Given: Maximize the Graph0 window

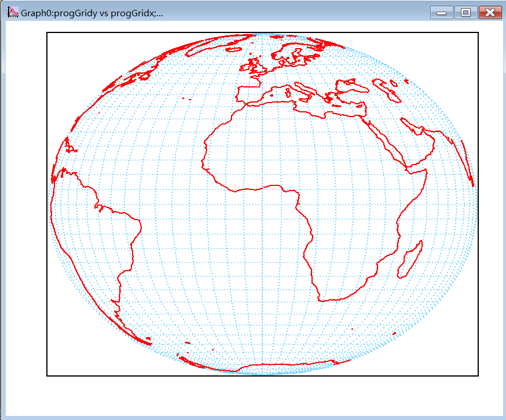Looking at the screenshot, I should click(465, 13).
